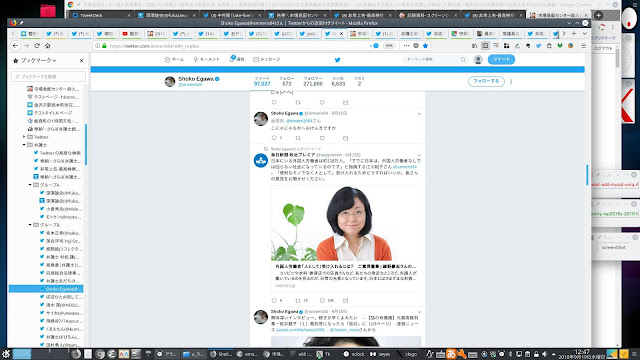The image size is (640, 360).
Task: Click Firefox forward arrow
Action: tap(27, 46)
